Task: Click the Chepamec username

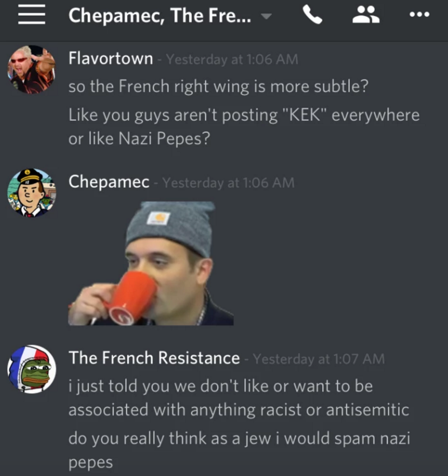Action: (109, 181)
